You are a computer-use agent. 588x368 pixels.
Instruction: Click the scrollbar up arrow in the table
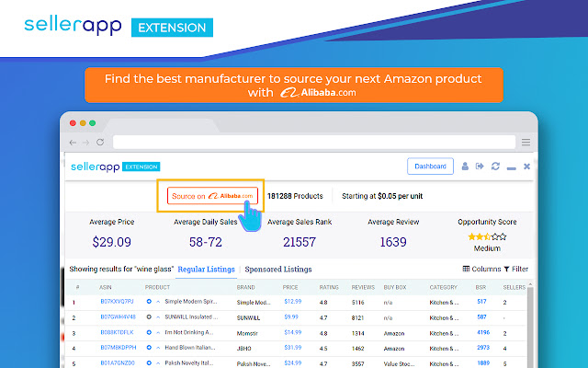530,284
